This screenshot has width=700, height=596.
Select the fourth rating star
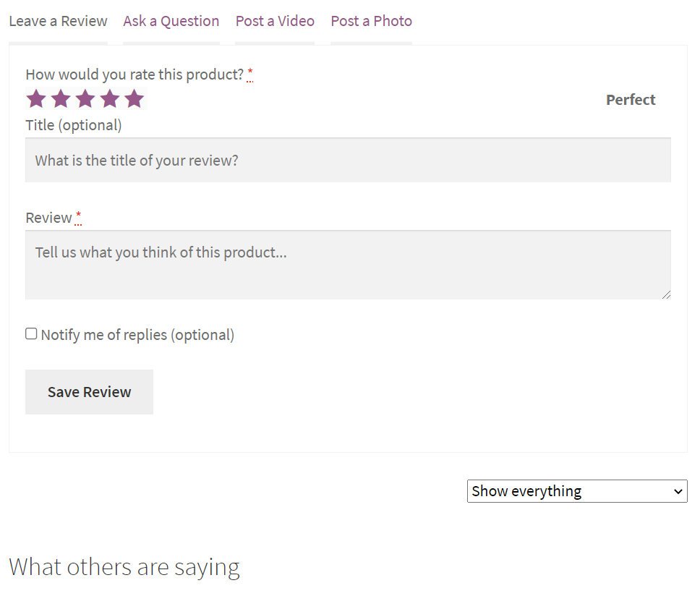pyautogui.click(x=110, y=98)
